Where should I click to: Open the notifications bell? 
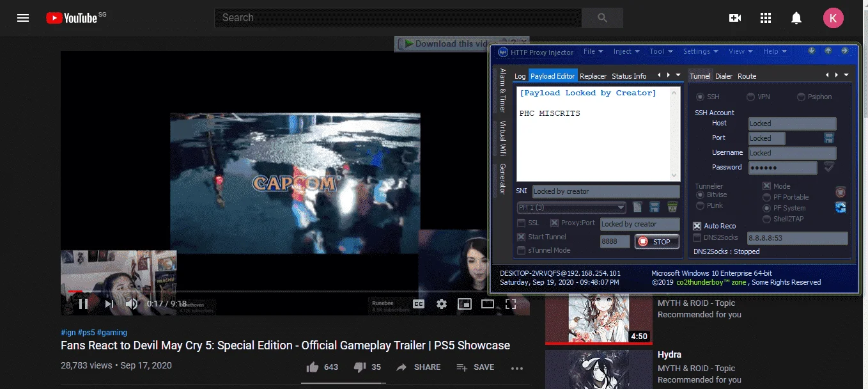click(796, 18)
